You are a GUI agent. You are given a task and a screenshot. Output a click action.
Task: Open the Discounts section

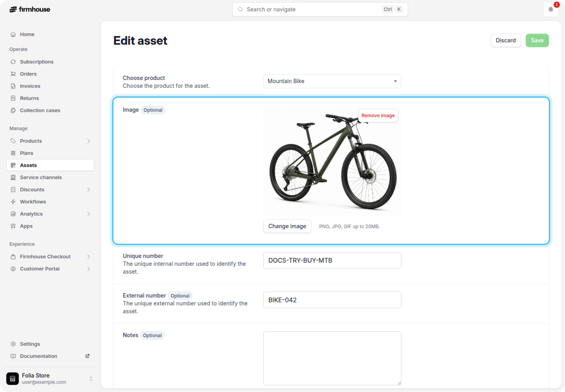click(x=32, y=190)
